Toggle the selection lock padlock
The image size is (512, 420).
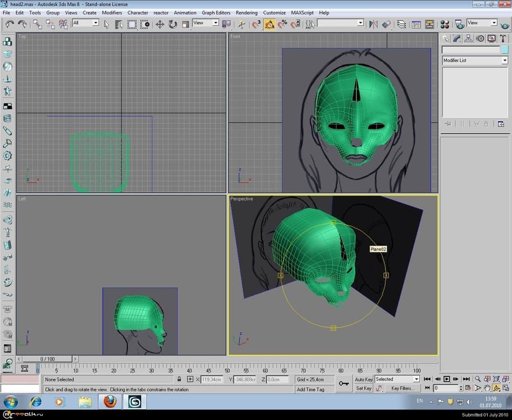(179, 379)
